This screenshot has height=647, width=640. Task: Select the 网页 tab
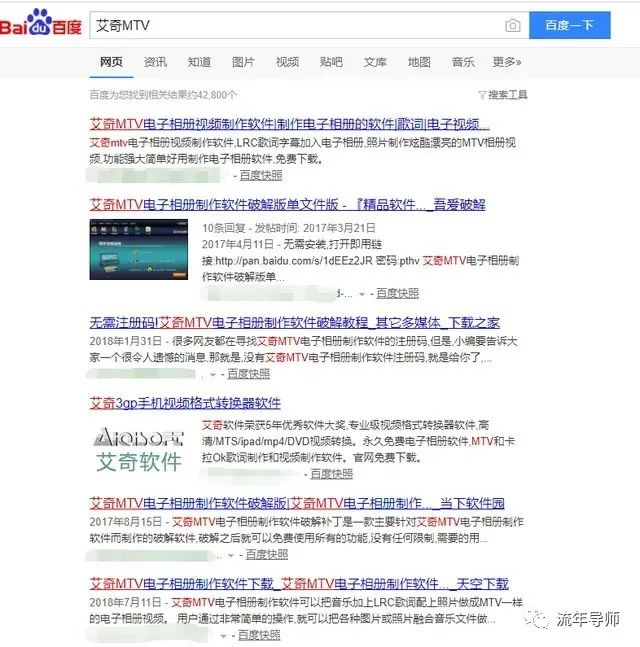pyautogui.click(x=111, y=62)
